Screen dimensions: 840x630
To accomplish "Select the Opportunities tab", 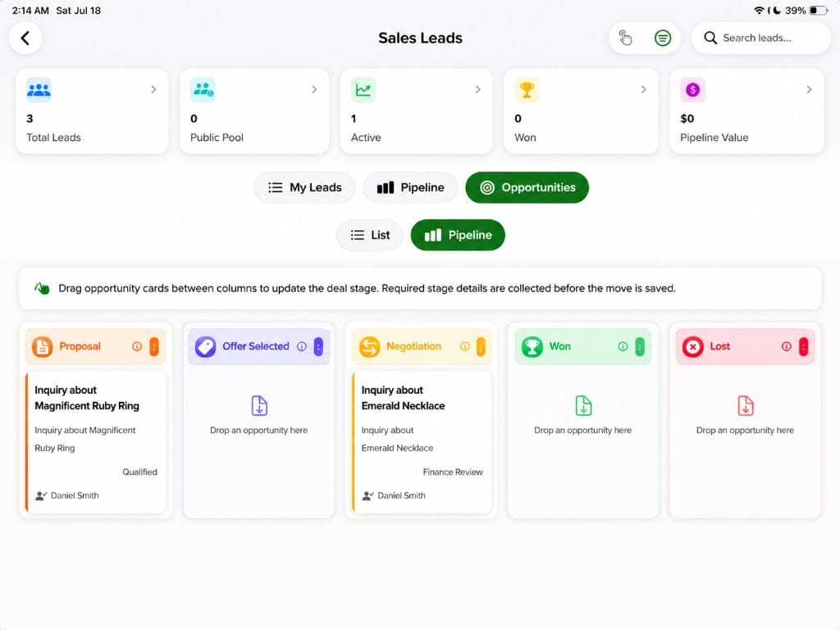I will pyautogui.click(x=527, y=188).
